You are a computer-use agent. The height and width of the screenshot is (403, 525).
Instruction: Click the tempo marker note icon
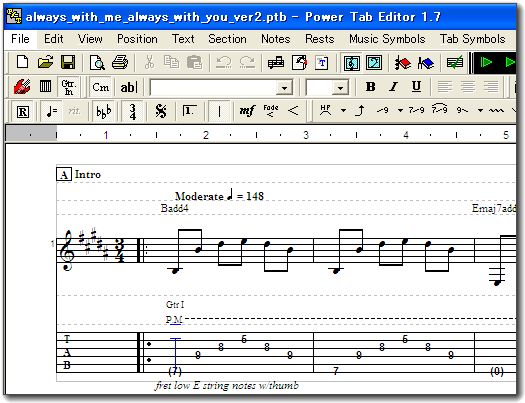pos(51,111)
